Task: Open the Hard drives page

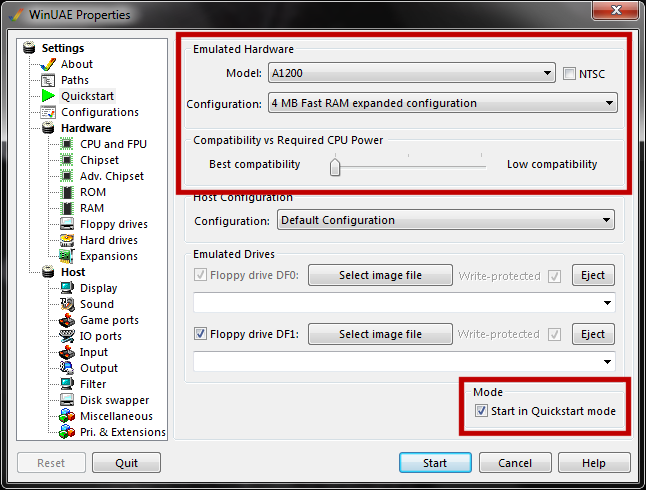Action: [109, 240]
